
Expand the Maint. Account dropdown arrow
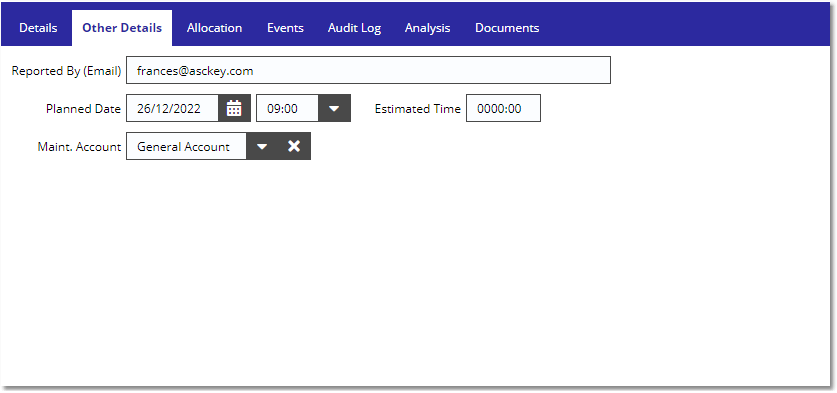click(x=262, y=146)
